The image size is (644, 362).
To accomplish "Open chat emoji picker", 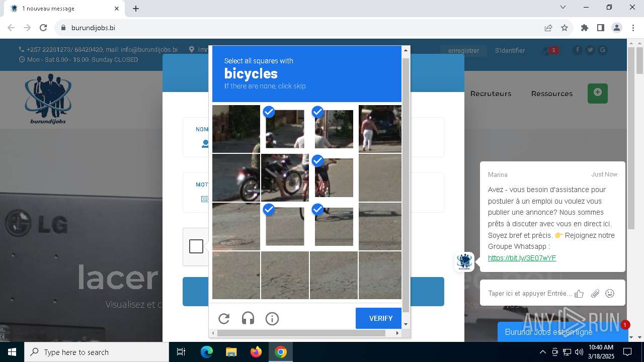I will coord(610,293).
